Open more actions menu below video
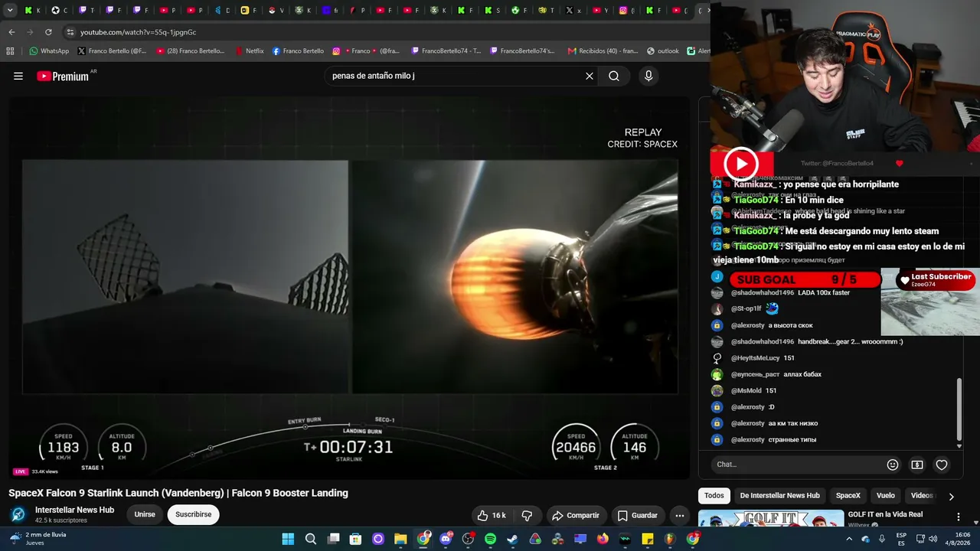The image size is (980, 551). [679, 515]
